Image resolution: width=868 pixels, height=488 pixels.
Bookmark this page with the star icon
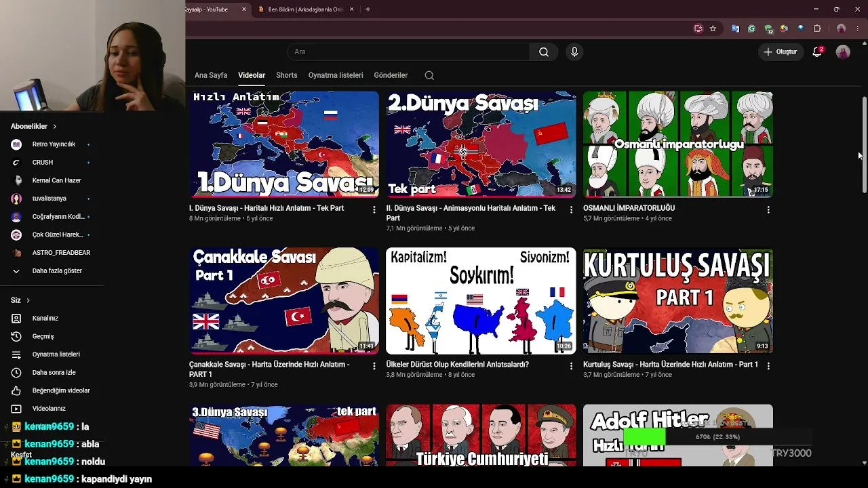[x=713, y=28]
